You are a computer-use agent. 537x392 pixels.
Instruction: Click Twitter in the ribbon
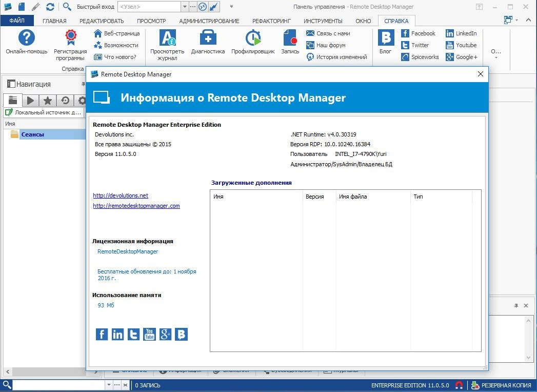coord(415,45)
